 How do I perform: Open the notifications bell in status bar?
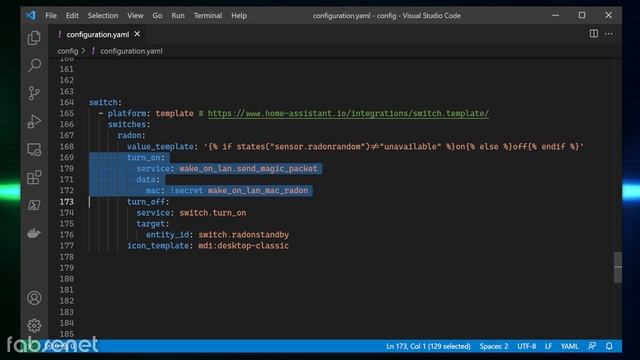[x=609, y=346]
